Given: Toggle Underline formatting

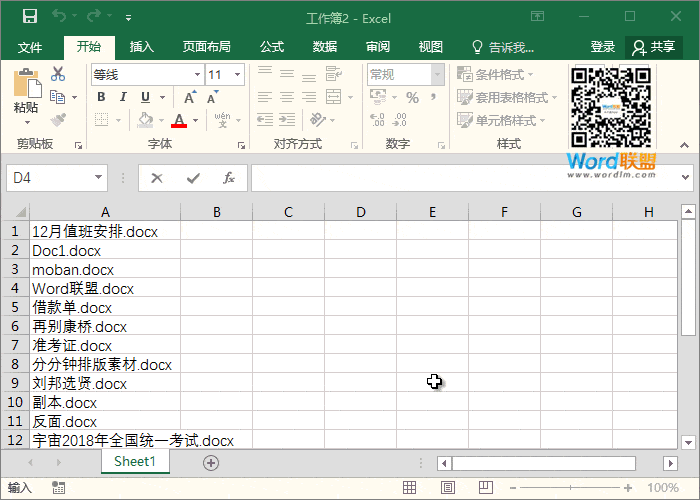Looking at the screenshot, I should 145,97.
